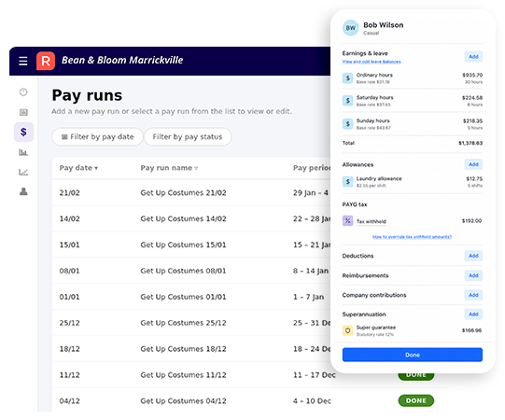The image size is (505, 420).
Task: Open Get Up Costumes 01/01 pay run
Action: (183, 297)
